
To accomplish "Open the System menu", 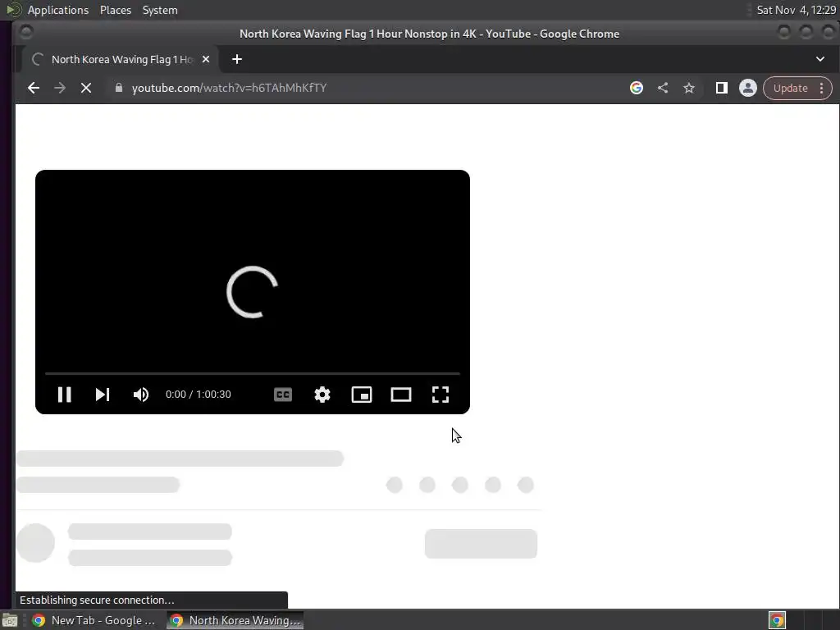I will point(160,10).
